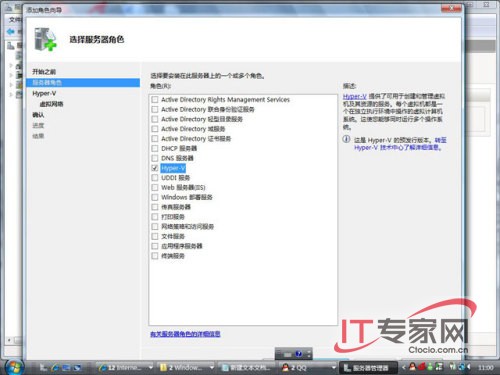Check Active Directory 证书服务 role
Viewport: 500px width, 375px height.
click(155, 138)
